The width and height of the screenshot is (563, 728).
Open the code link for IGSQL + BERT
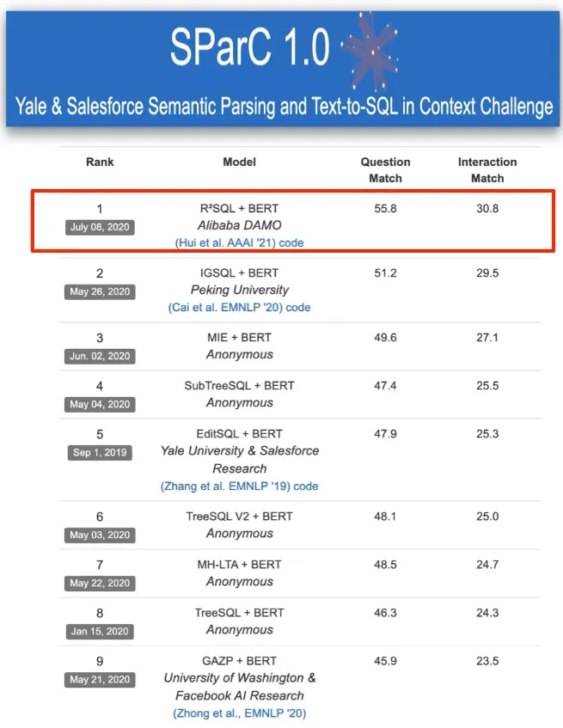(298, 308)
